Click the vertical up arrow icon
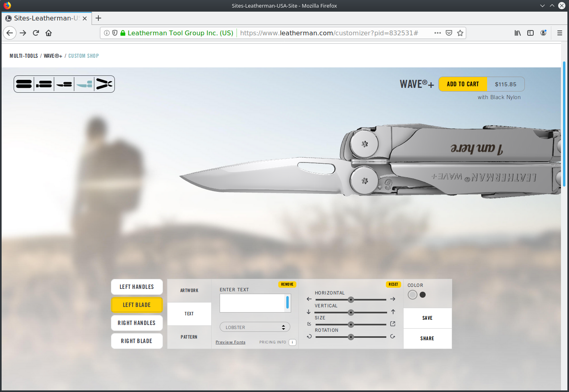 click(393, 312)
